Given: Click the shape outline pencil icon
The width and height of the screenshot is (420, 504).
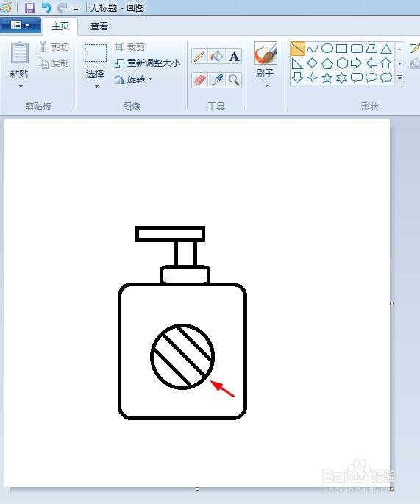Looking at the screenshot, I should click(415, 49).
